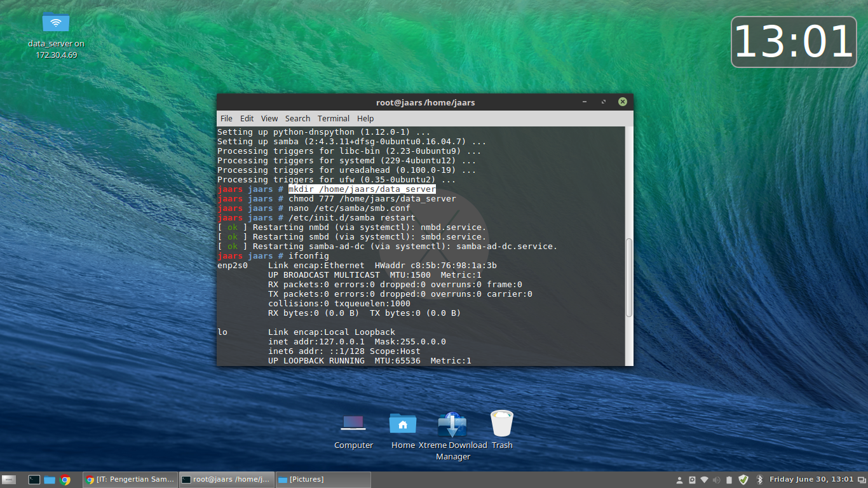Click the 'Processing triggers for ufw' line
The image size is (868, 488).
point(337,180)
